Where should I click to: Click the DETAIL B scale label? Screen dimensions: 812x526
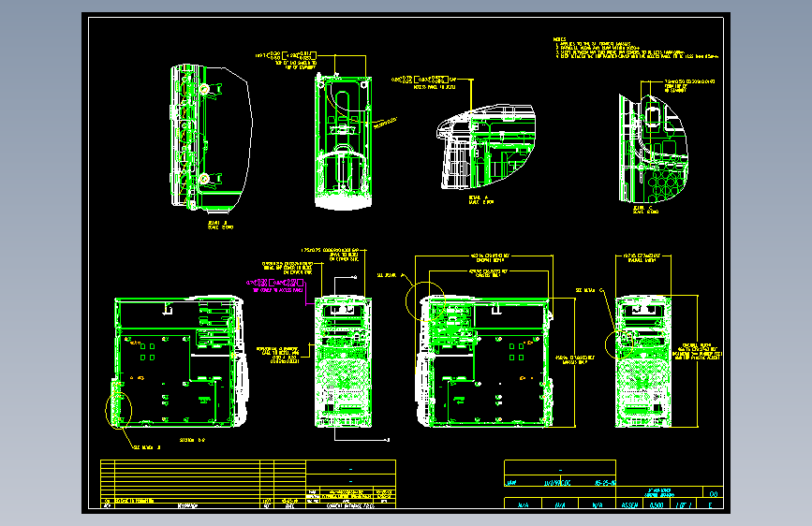220,226
